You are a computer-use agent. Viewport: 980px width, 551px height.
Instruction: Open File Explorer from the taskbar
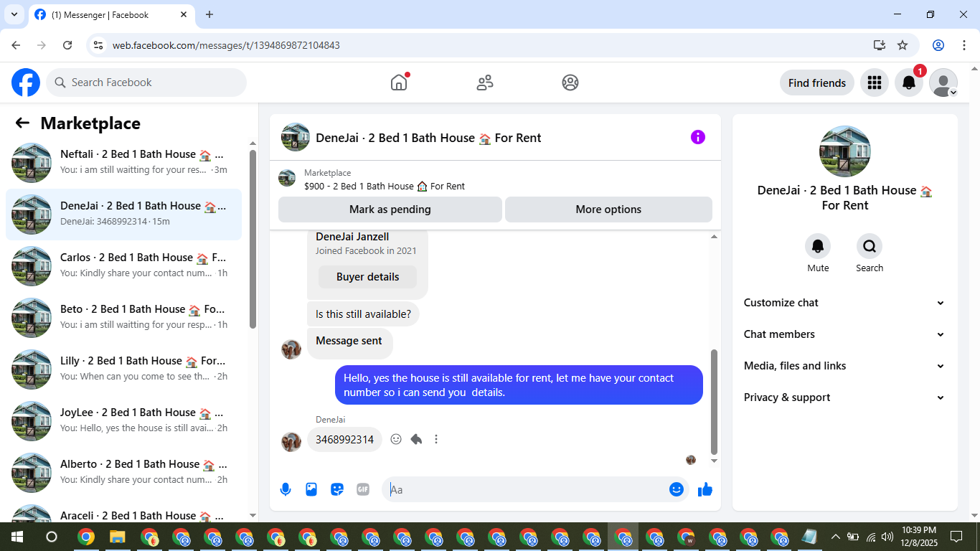coord(117,537)
